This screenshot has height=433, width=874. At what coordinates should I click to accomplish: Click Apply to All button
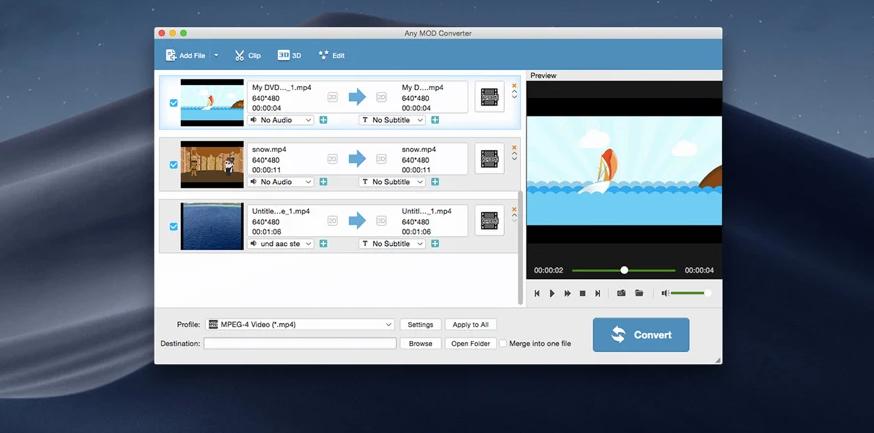[470, 324]
